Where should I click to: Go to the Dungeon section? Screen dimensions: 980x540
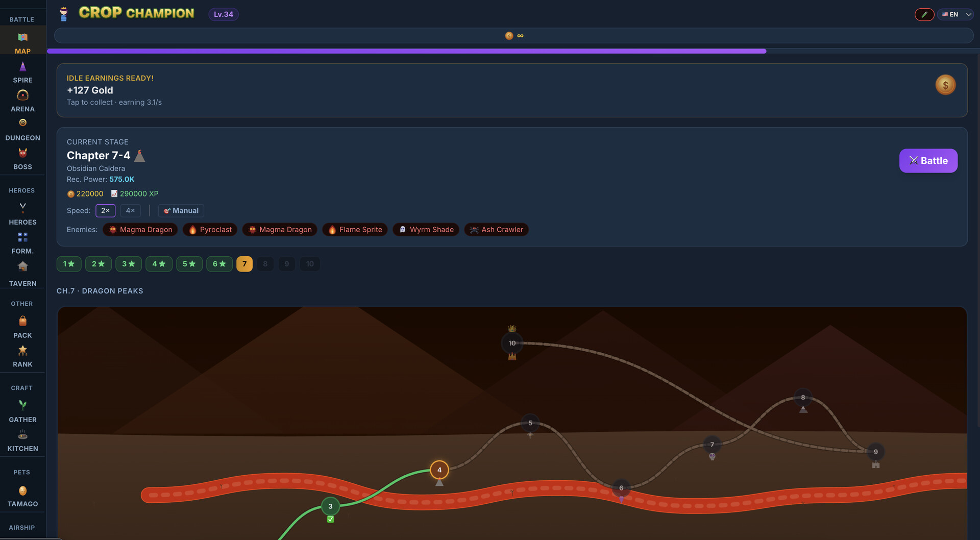tap(22, 130)
